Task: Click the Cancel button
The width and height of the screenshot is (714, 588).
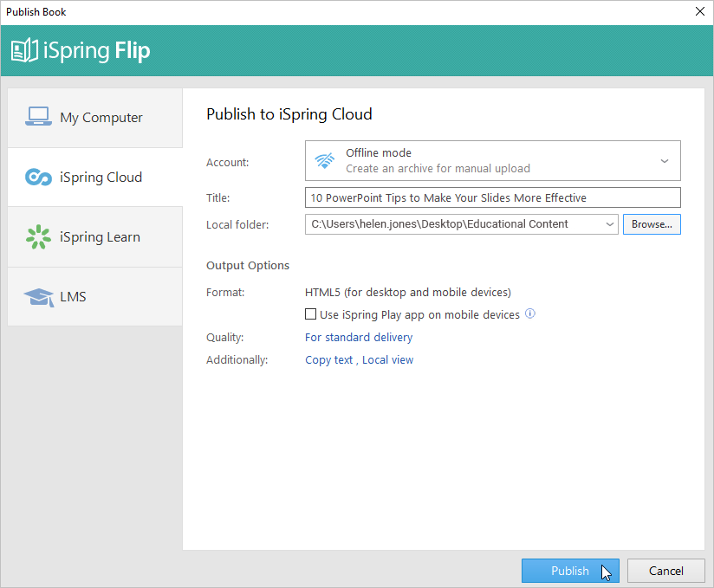Action: pos(665,571)
